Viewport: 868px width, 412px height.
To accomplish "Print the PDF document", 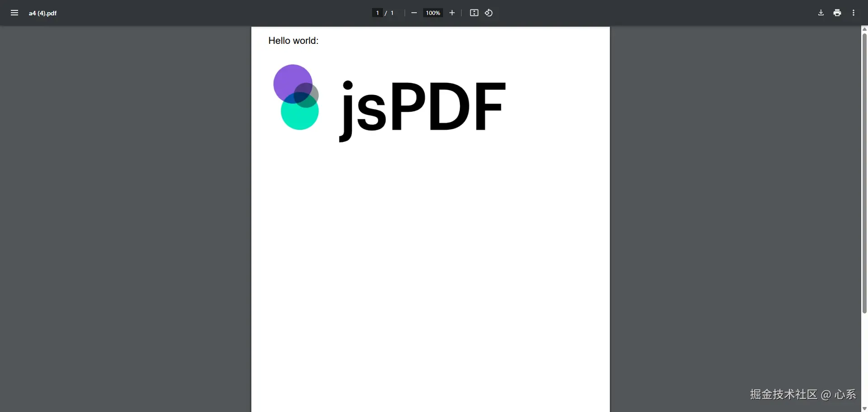I will coord(837,13).
